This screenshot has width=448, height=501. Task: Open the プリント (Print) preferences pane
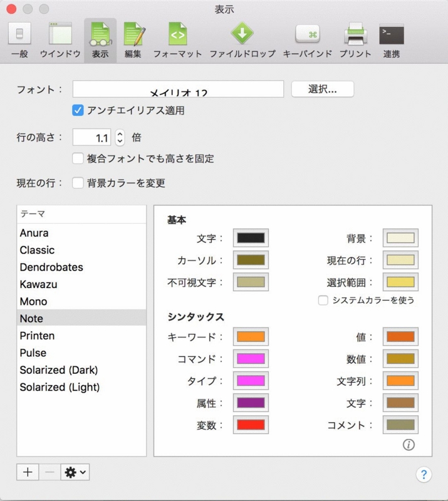click(x=355, y=40)
